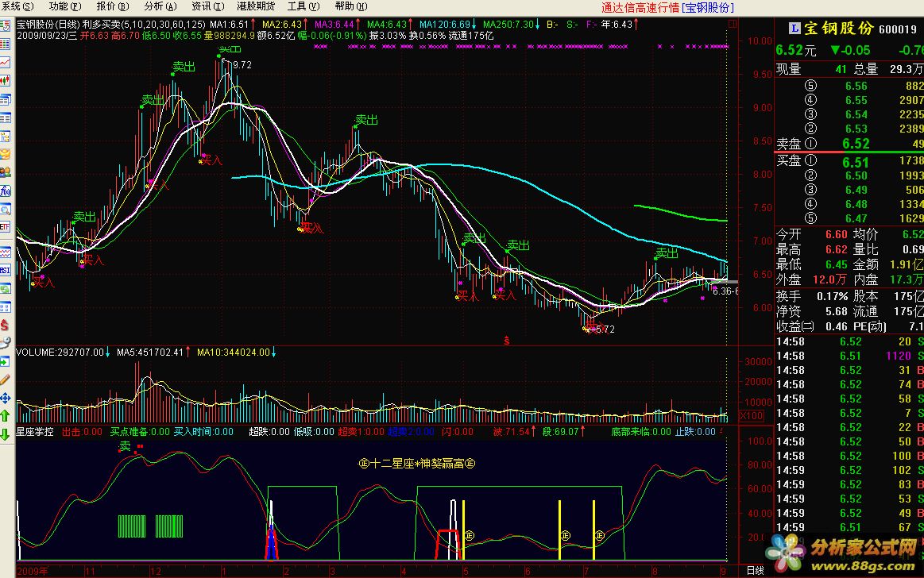Click the wavy line indicator icon
Screen dimensions: 924x578
point(5,252)
